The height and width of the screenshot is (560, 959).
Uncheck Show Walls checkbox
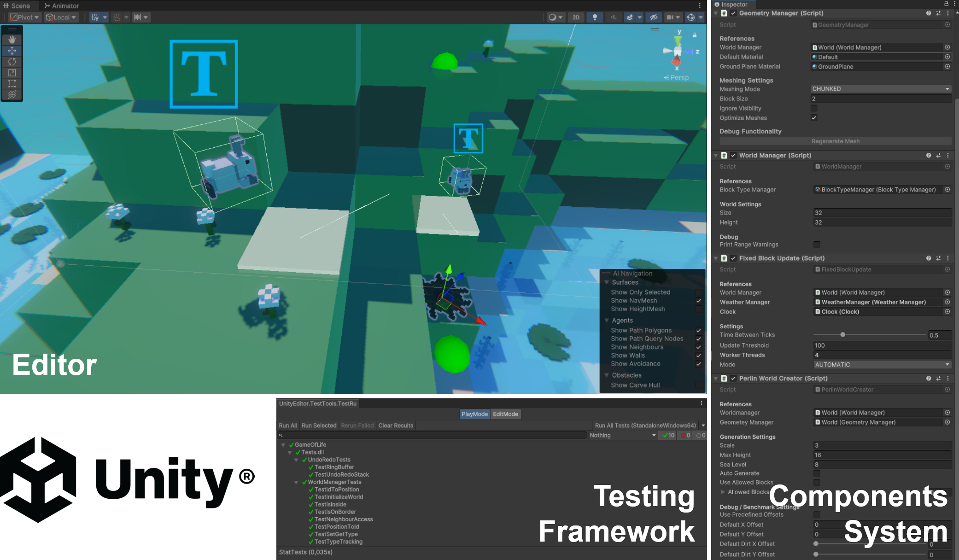pos(699,356)
